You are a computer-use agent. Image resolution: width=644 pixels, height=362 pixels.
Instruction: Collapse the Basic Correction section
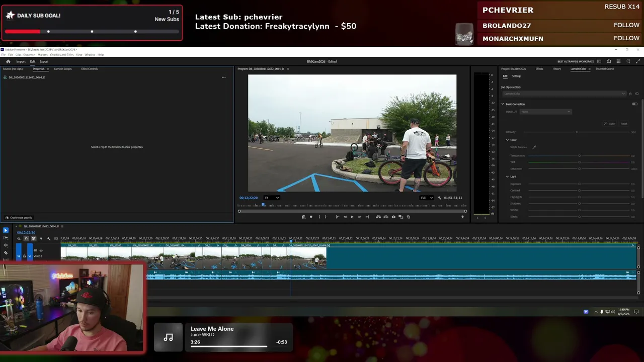(x=502, y=104)
